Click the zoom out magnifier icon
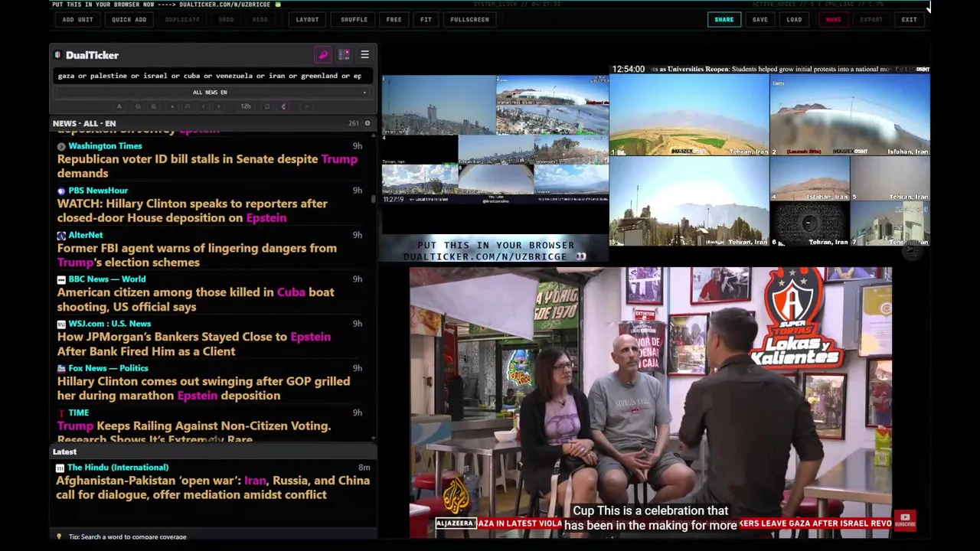This screenshot has width=980, height=551. click(138, 106)
